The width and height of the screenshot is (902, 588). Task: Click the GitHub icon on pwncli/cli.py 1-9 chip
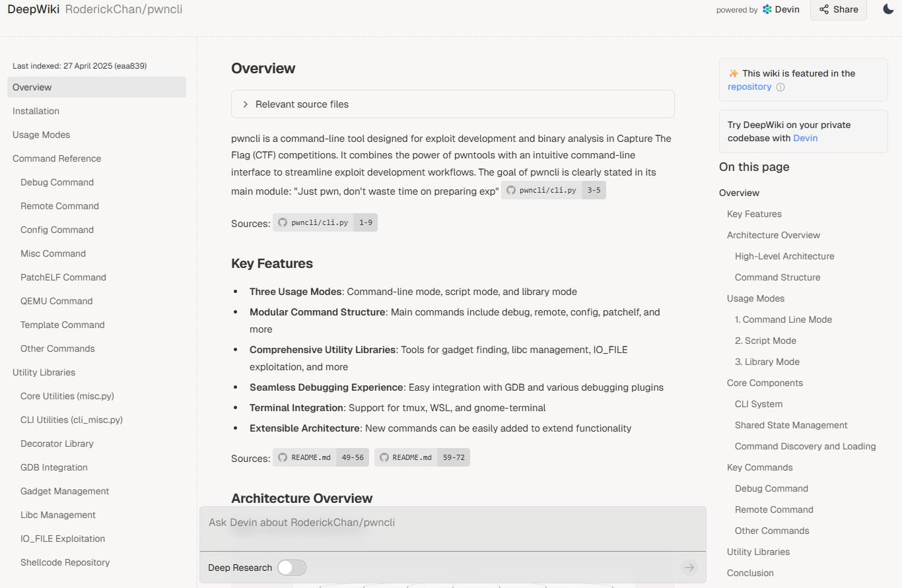[x=282, y=222]
